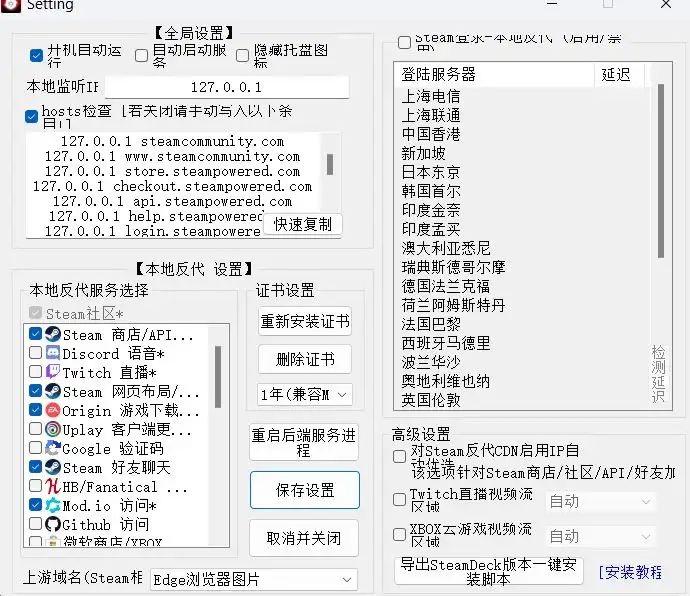Open the 1年(兼容) certificate validity dropdown

click(305, 394)
